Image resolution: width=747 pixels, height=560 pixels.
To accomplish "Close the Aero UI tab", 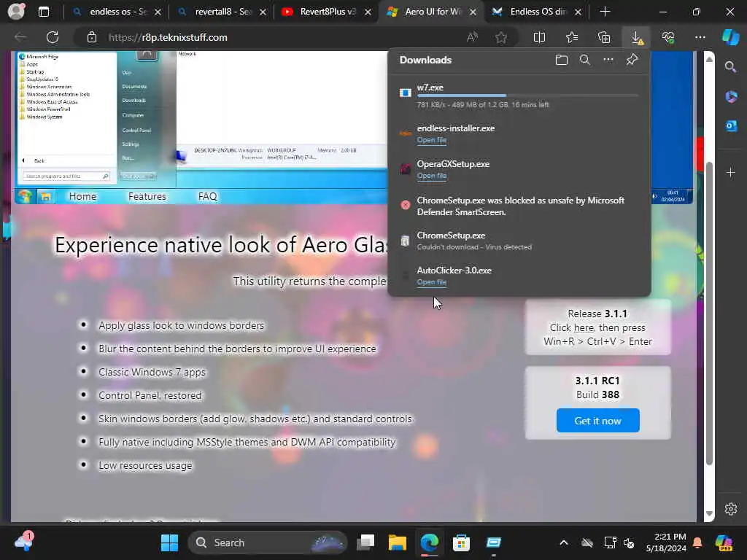I will pos(473,12).
